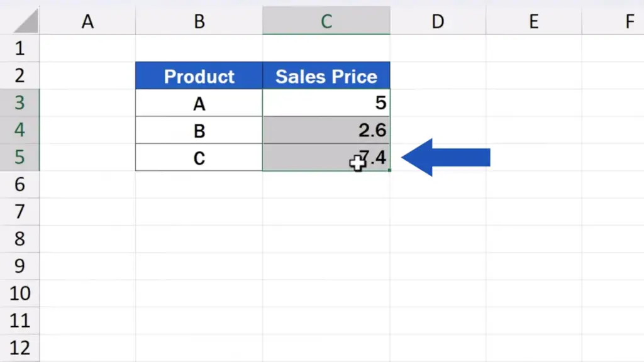
Task: Select product A cell
Action: tap(199, 102)
